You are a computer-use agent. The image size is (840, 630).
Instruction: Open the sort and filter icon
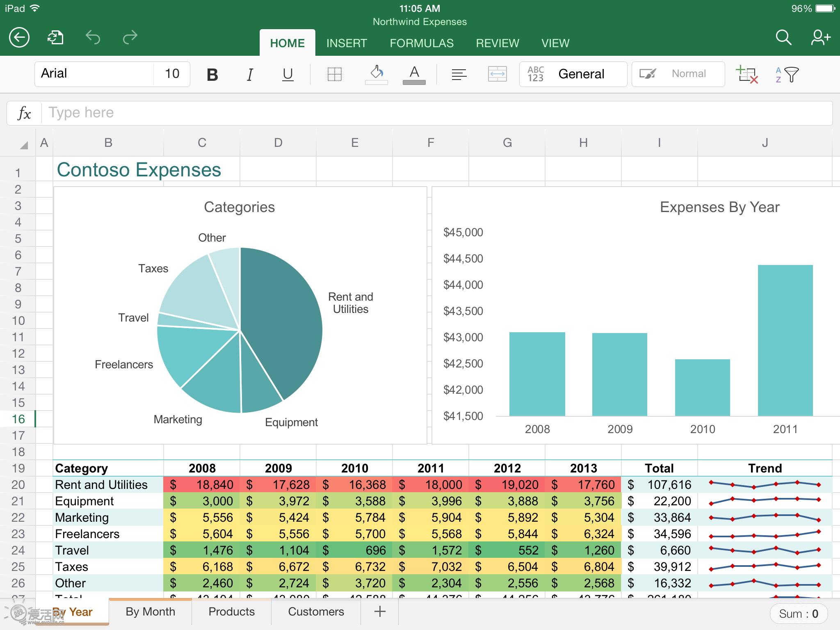(787, 74)
